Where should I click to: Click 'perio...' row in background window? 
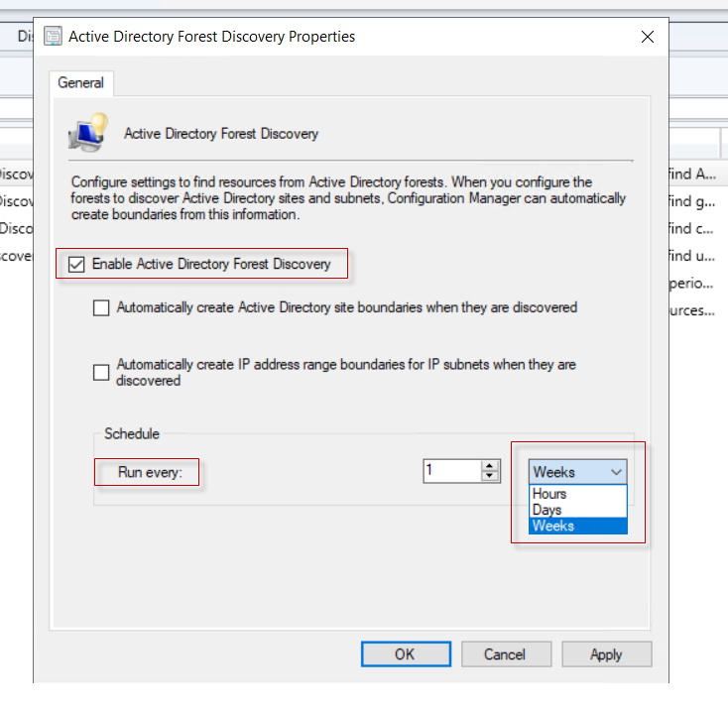(x=691, y=283)
